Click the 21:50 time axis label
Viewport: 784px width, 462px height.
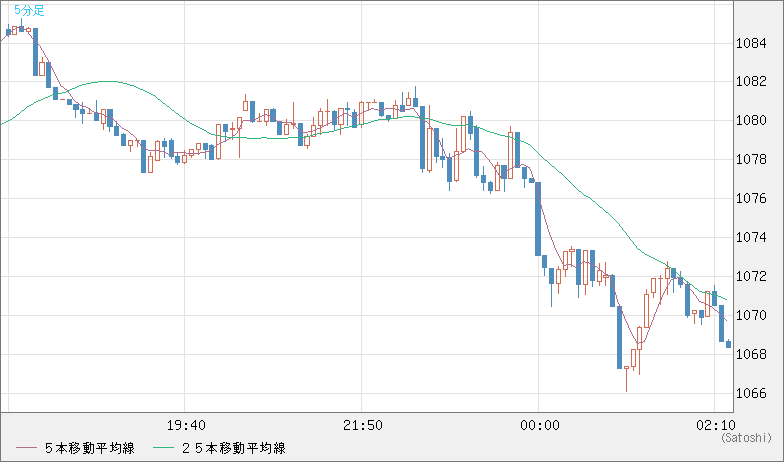[362, 426]
